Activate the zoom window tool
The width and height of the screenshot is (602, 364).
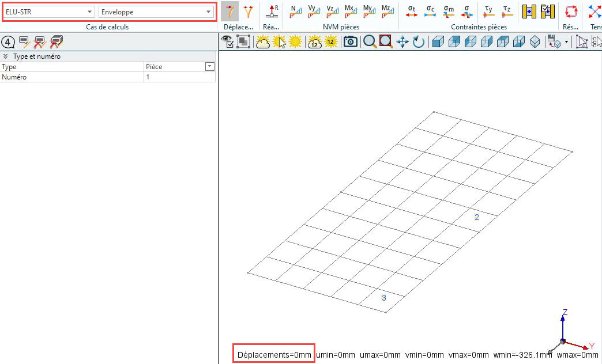[x=386, y=41]
